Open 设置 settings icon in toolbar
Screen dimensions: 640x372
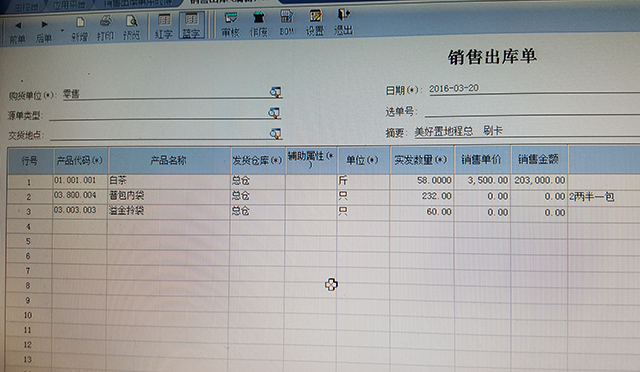(315, 23)
